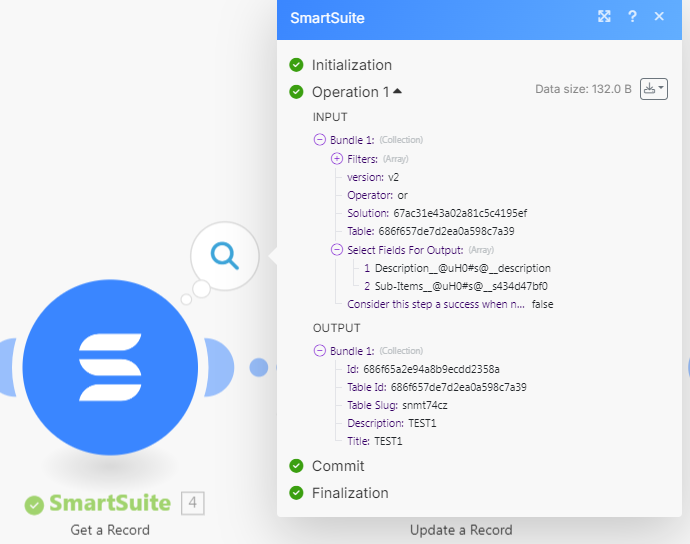
Task: Click the Operator or row
Action: [x=377, y=195]
